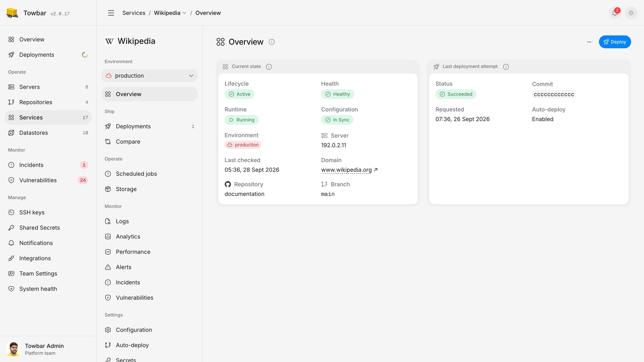Click info icon next to Overview heading
Viewport: 644px width, 362px height.
point(271,42)
